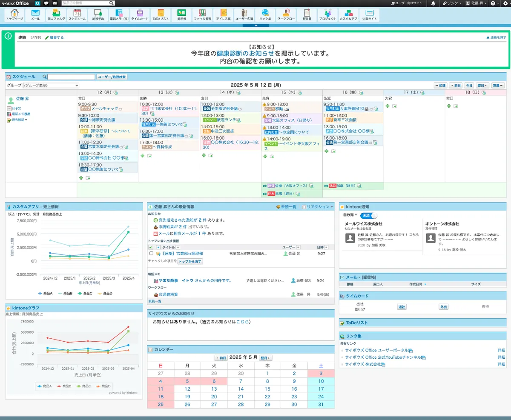Viewport: 511px width, 420px height.
Task: Click the mail envelope icon in top header
Action: click(x=55, y=3)
